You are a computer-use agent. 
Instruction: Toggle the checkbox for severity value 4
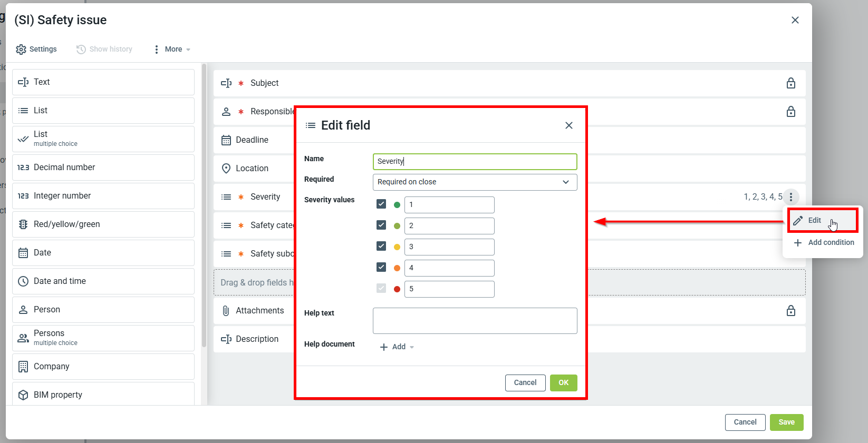(381, 268)
